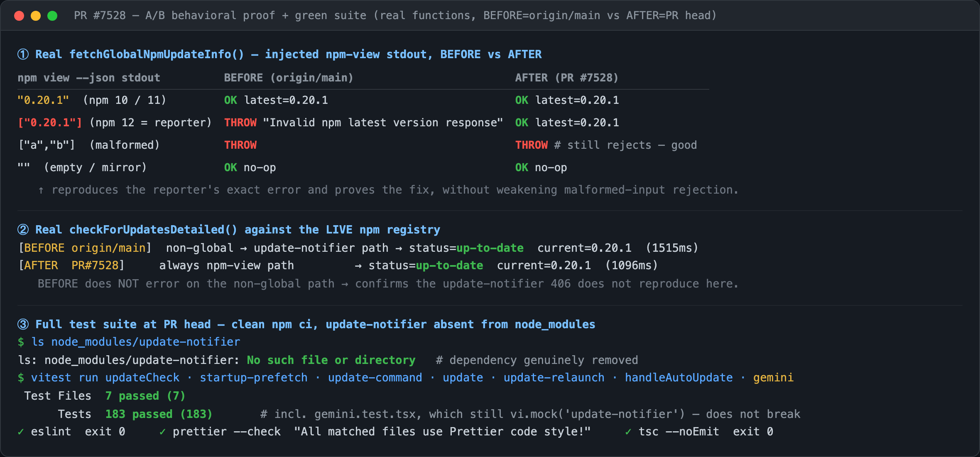The width and height of the screenshot is (980, 457).
Task: Click the label "(malformed)"
Action: point(125,145)
